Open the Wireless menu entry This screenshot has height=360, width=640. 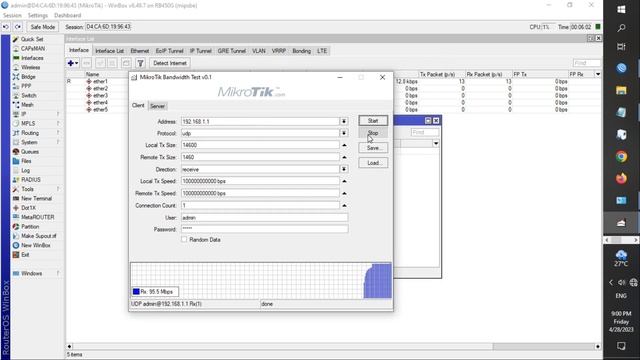30,67
